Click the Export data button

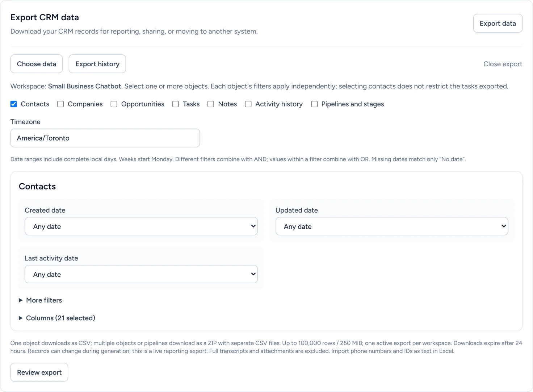click(498, 23)
